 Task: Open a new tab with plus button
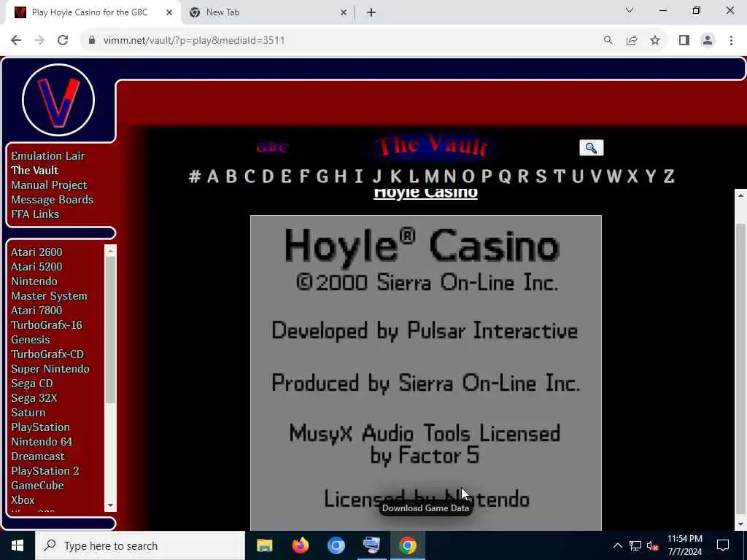pyautogui.click(x=371, y=12)
